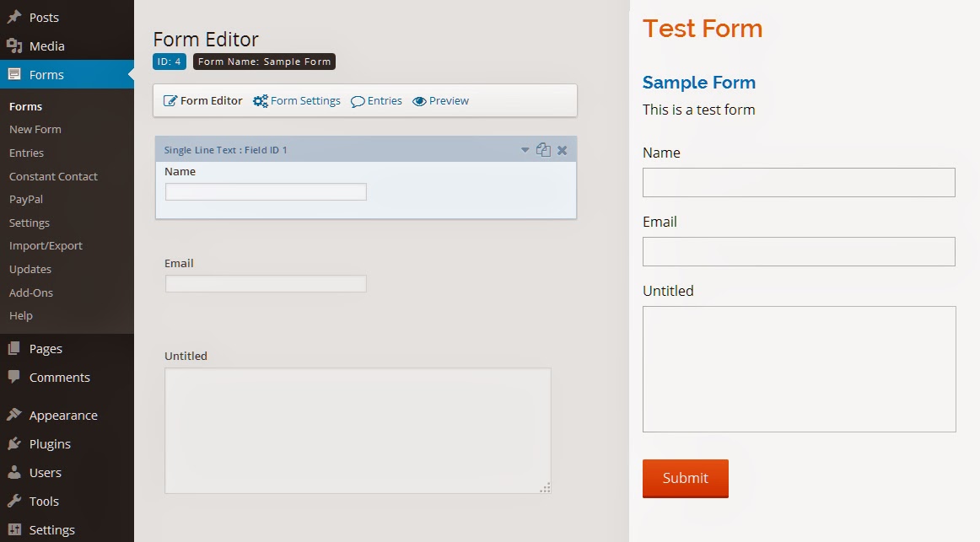This screenshot has height=542, width=980.
Task: Click the Import/Export menu item
Action: (46, 245)
